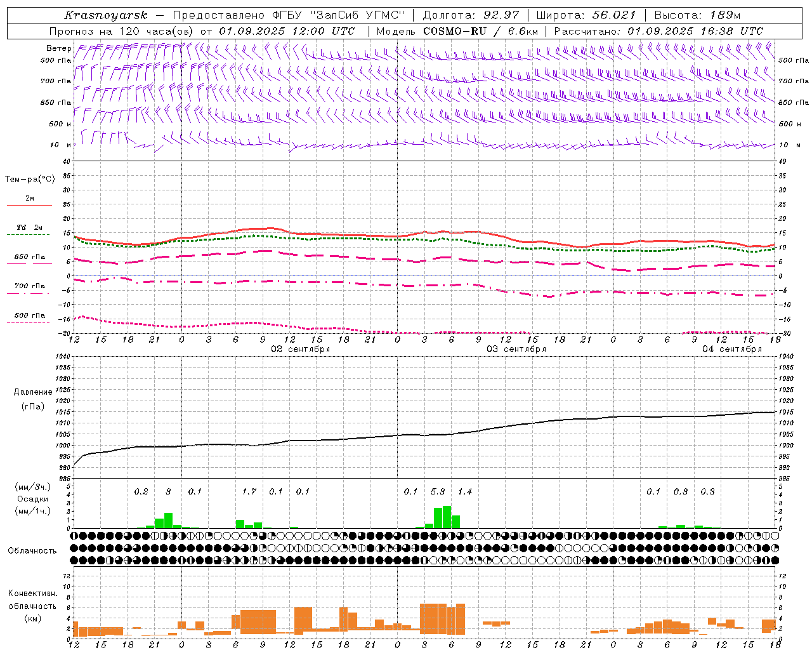Screen dimensions: 812x650
Task: Click 'Рассчитано: 01.09.2025 16:38 UTC' timestamp
Action: pyautogui.click(x=658, y=31)
